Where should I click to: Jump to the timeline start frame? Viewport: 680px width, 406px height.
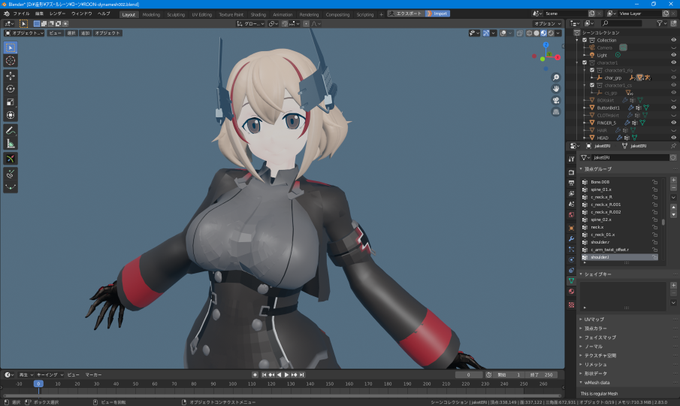click(264, 375)
